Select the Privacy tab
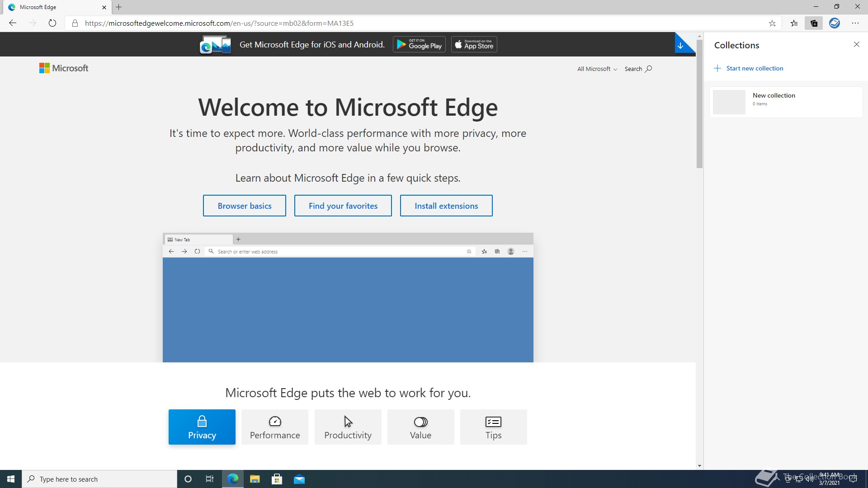 202,427
